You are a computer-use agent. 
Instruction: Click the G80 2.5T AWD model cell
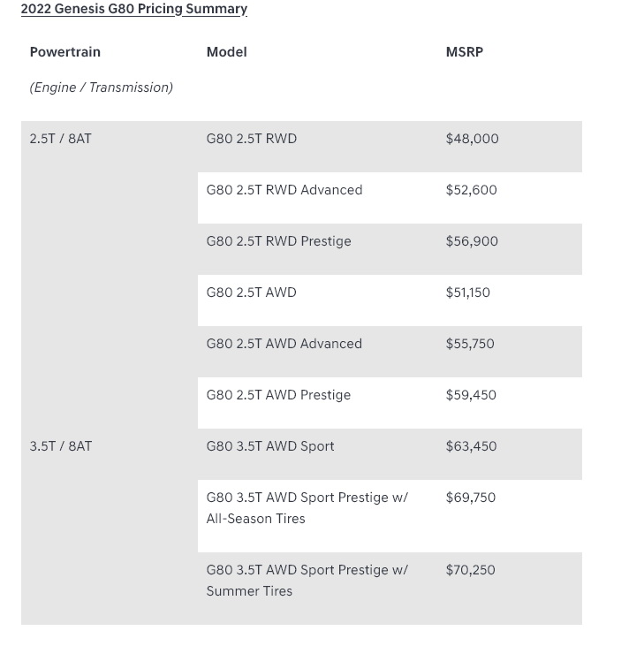[x=251, y=293]
